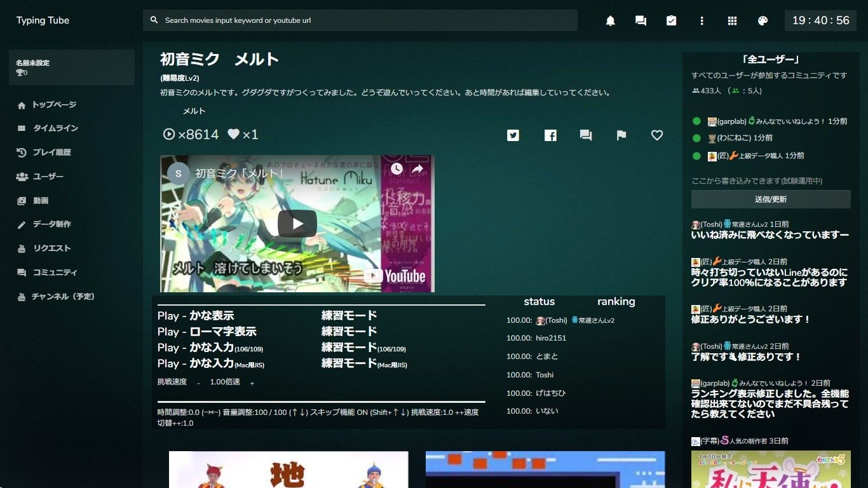868x488 pixels.
Task: Click the filled heart ×1 like count
Action: 243,135
